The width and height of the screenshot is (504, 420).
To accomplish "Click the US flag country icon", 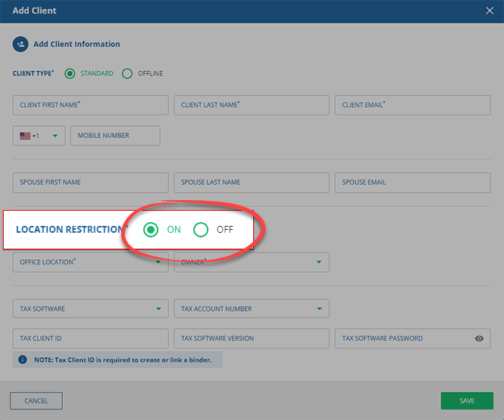I will click(25, 136).
